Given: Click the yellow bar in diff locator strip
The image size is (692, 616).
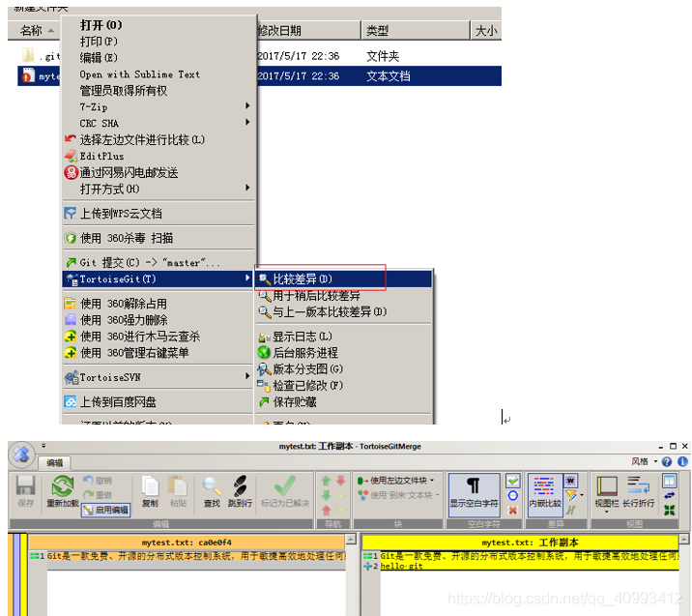Looking at the screenshot, I should point(24,574).
